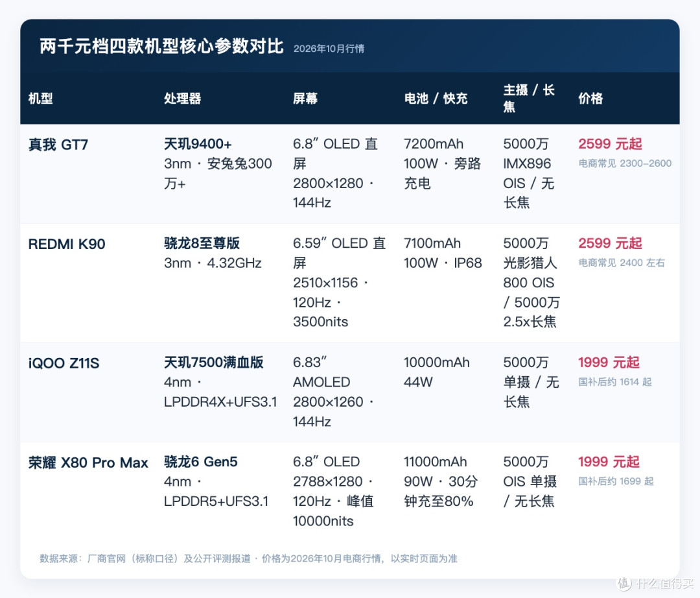Select the 价格 column header
Image resolution: width=700 pixels, height=598 pixels.
coord(590,98)
